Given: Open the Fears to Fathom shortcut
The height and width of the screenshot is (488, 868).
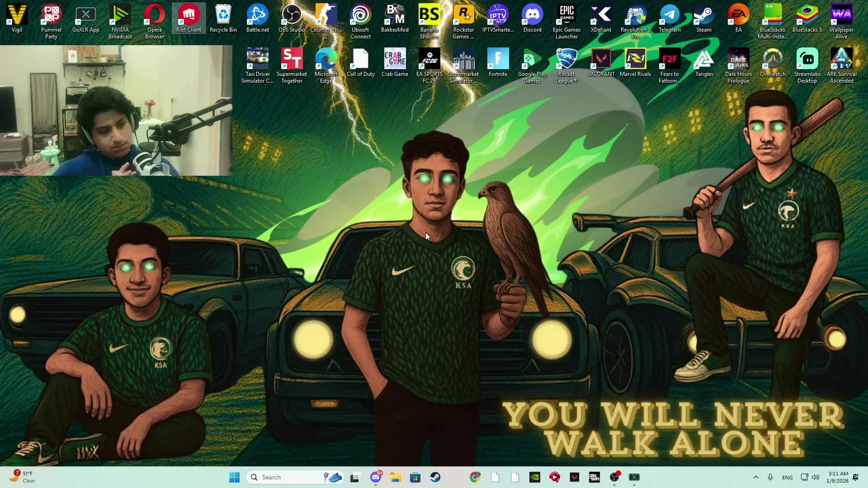Looking at the screenshot, I should pos(669,66).
